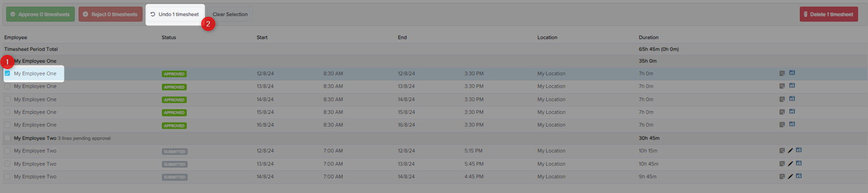The width and height of the screenshot is (868, 193).
Task: Open the note icon on Employee One's 12/8/24 row
Action: pos(782,73)
